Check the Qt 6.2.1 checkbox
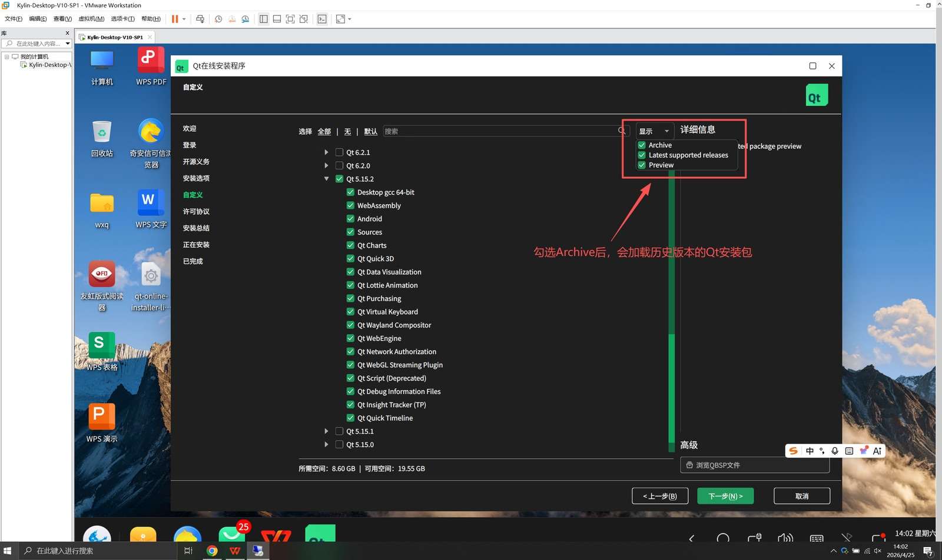 click(x=339, y=152)
